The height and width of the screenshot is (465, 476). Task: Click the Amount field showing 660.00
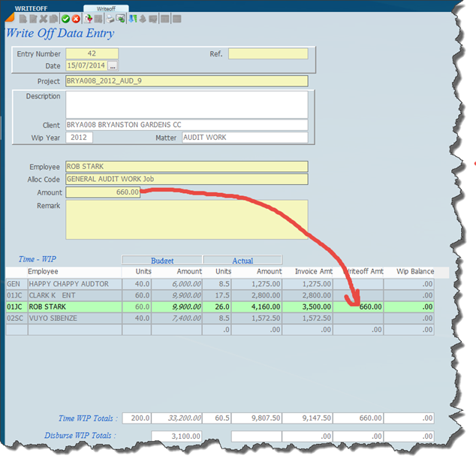[103, 192]
